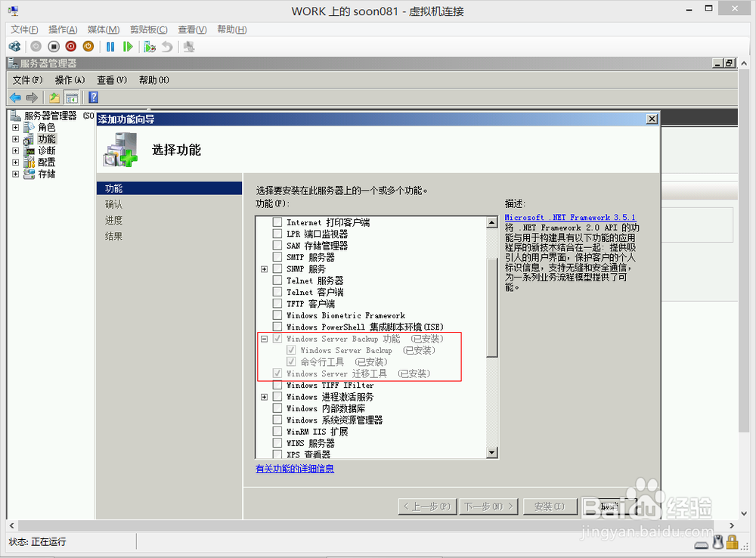This screenshot has width=756, height=558.
Task: Check Telnet 服务器 checkbox
Action: click(277, 281)
